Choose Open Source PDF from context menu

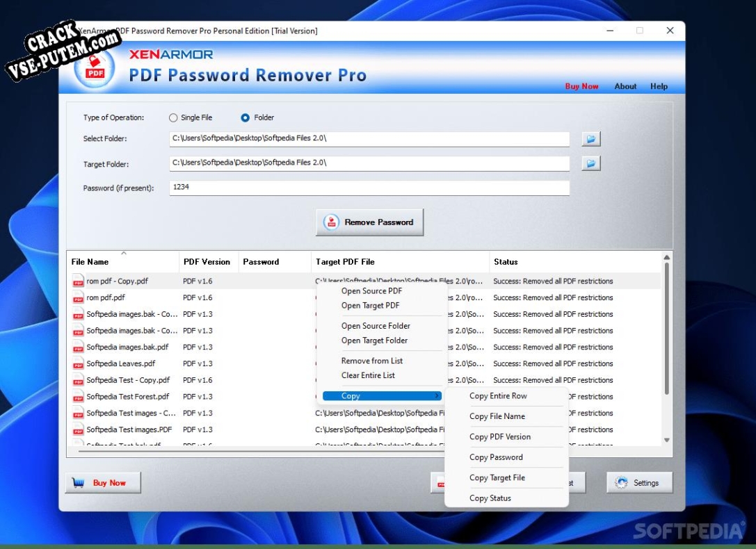click(371, 291)
